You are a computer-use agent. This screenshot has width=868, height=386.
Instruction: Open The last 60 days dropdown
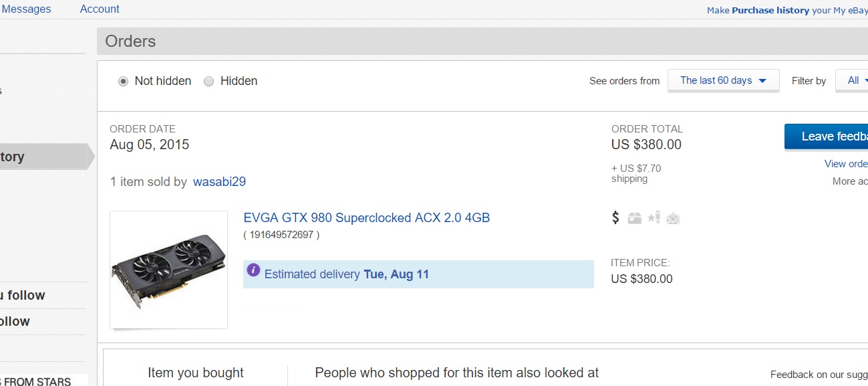tap(723, 80)
